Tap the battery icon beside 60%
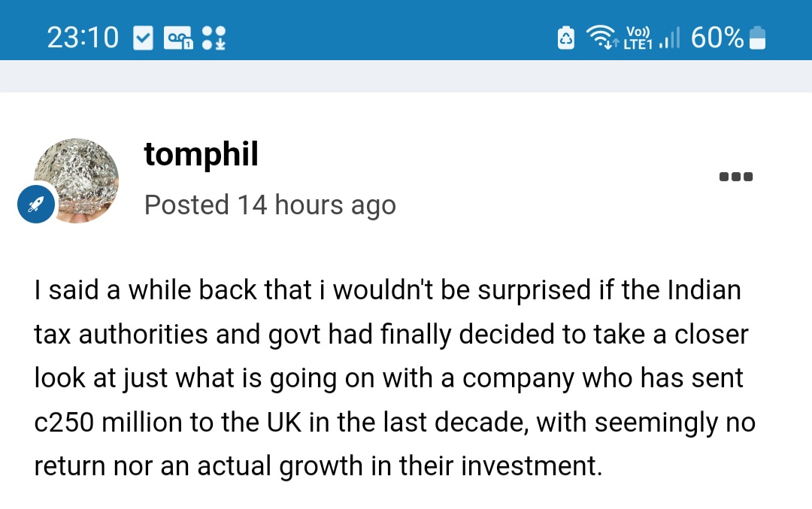 tap(758, 38)
